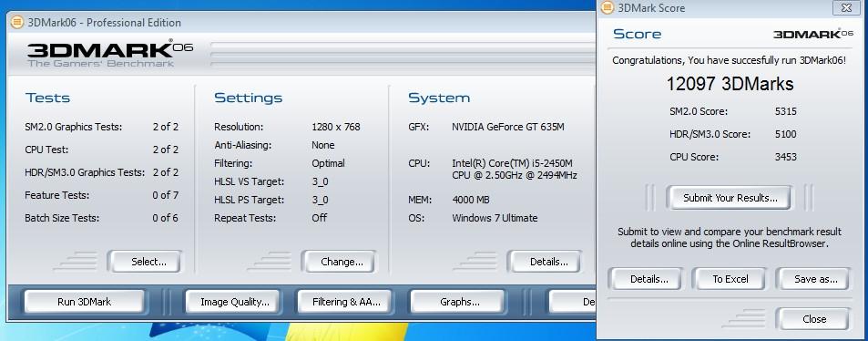Click the 3DMark Score window title icon

pos(608,8)
